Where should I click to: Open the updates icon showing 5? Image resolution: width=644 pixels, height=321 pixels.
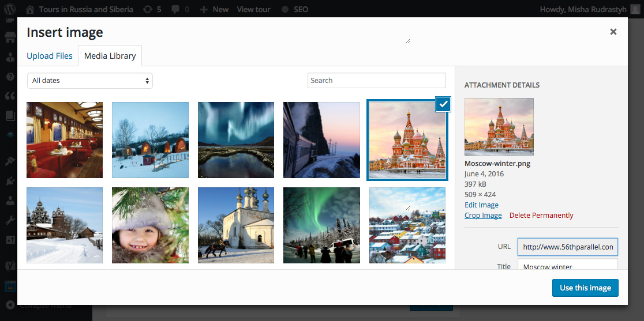pyautogui.click(x=148, y=9)
